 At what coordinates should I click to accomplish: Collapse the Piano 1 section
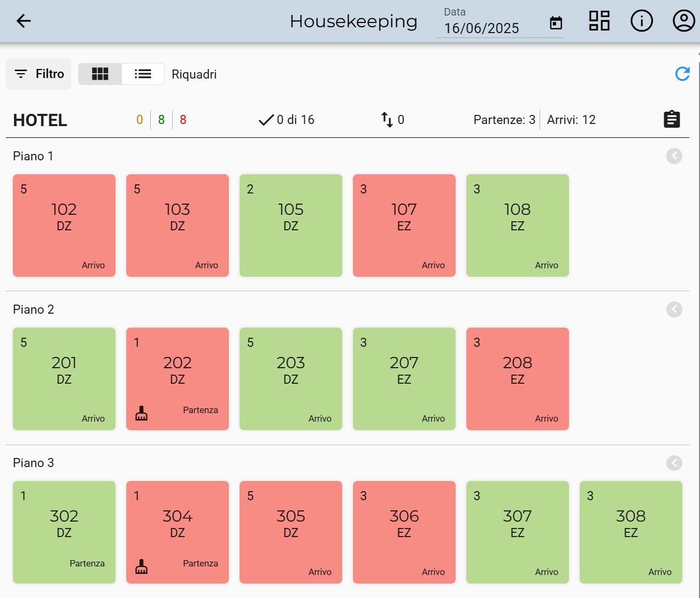[674, 156]
